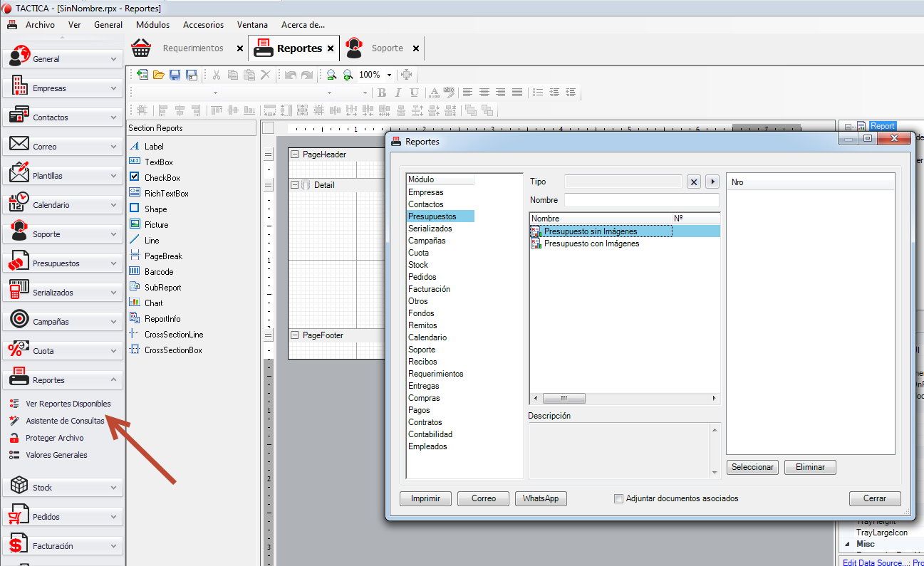This screenshot has height=566, width=924.
Task: Click the Zoom In magnifier icon
Action: [348, 75]
